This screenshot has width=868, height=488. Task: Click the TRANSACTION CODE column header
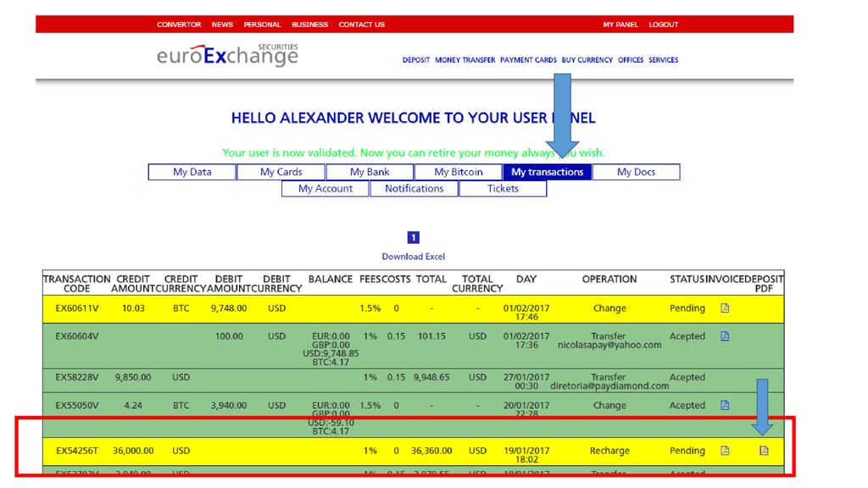click(x=77, y=284)
